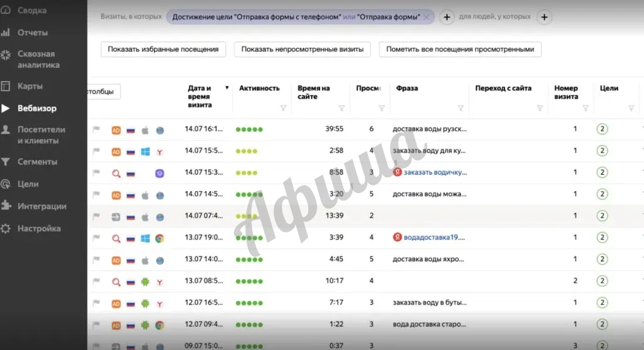Open filter under Активность column
This screenshot has width=644, height=350.
282,108
